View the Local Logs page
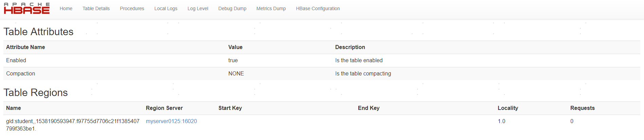The width and height of the screenshot is (644, 140). (x=166, y=8)
